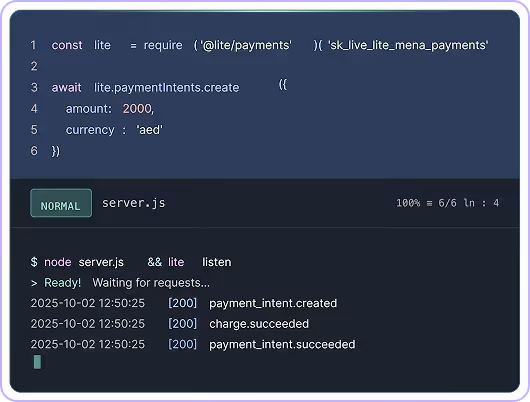The image size is (530, 402).
Task: Click the 'payment_intent.succeeded' log entry
Action: tap(282, 345)
